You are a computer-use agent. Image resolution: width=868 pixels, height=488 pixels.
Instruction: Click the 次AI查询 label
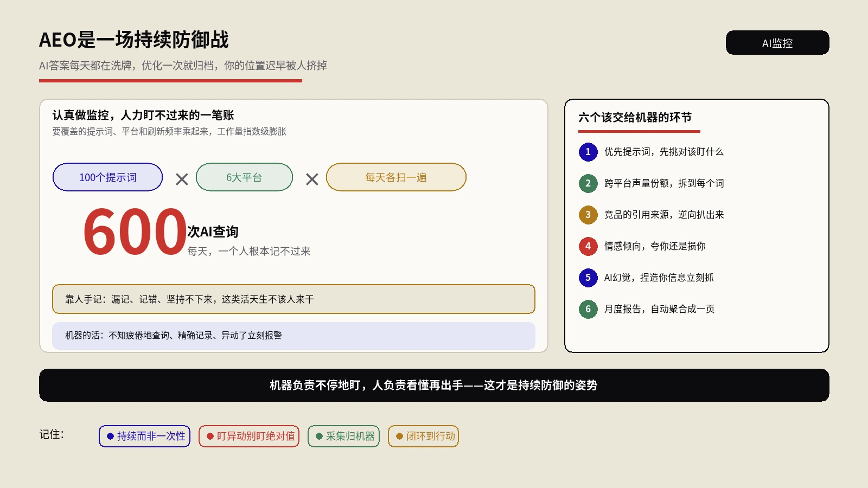pos(213,232)
